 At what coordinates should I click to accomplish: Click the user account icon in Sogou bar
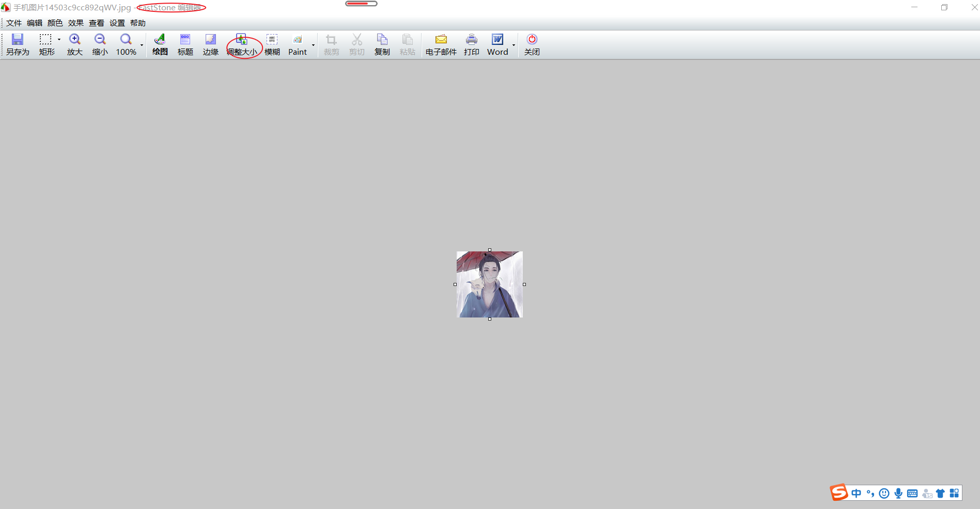(x=927, y=494)
